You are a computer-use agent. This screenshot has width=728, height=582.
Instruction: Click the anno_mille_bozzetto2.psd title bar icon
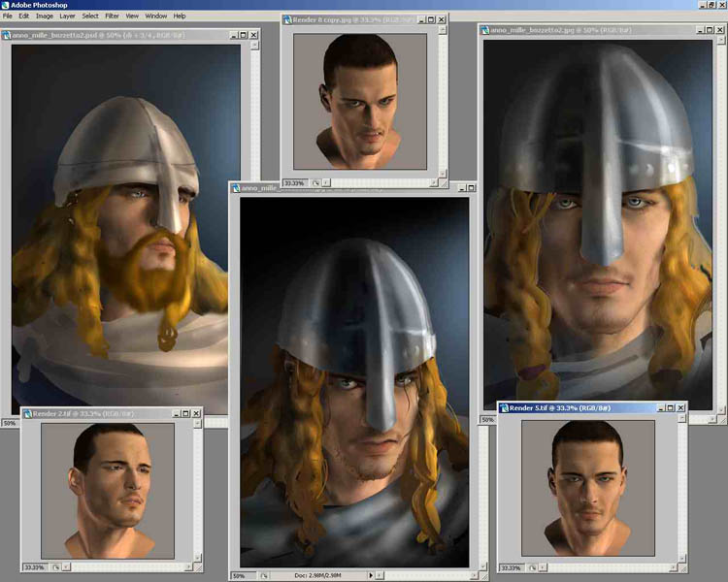pyautogui.click(x=6, y=35)
